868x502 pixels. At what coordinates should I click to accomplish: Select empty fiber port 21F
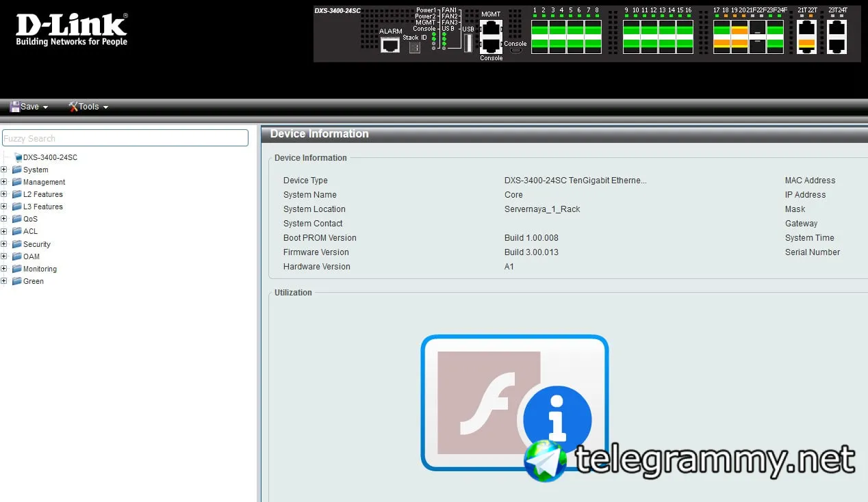(x=757, y=28)
